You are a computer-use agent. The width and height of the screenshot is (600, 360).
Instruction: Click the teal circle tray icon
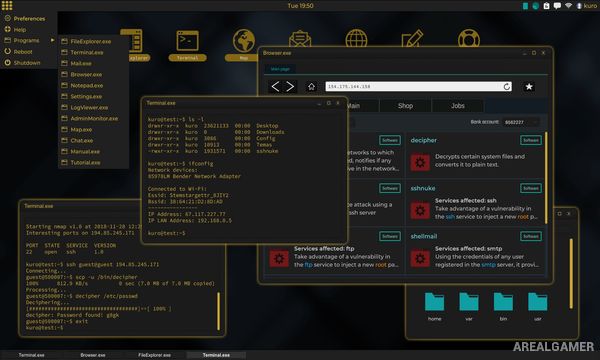coord(536,6)
